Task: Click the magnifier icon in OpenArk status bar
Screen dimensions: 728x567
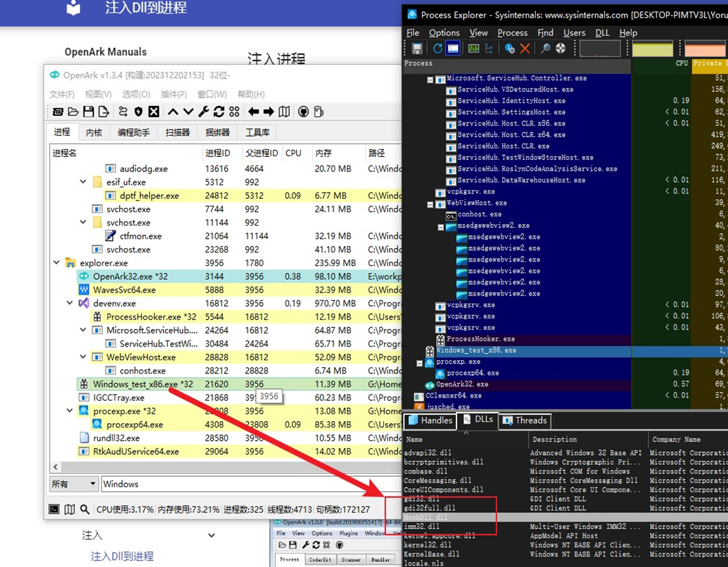Action: tap(84, 509)
